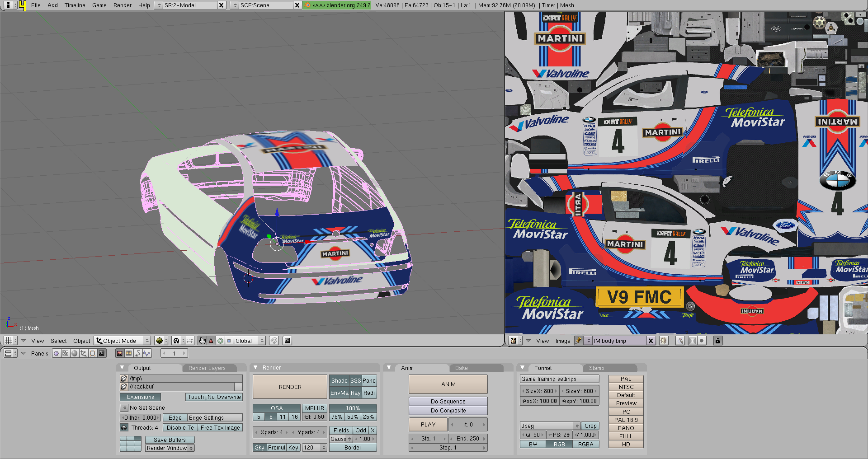The width and height of the screenshot is (868, 459).
Task: Open the Timeline menu
Action: pos(75,5)
